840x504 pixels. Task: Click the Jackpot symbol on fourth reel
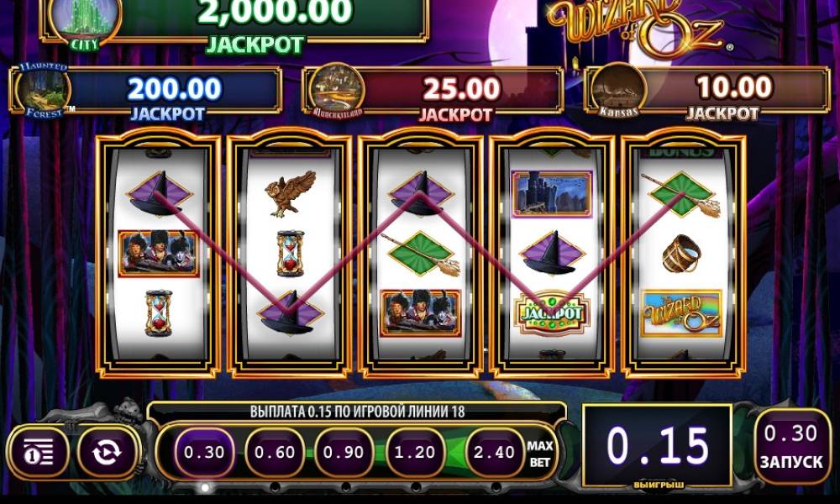[x=552, y=313]
